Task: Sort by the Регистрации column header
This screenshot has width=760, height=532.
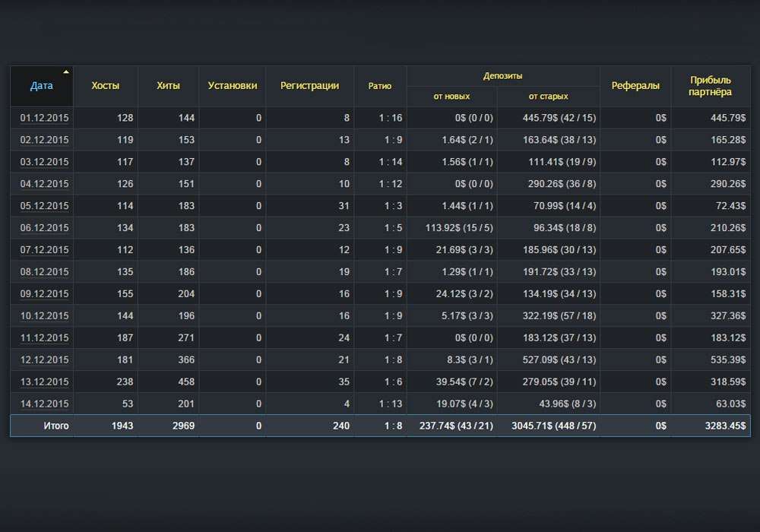Action: 309,86
